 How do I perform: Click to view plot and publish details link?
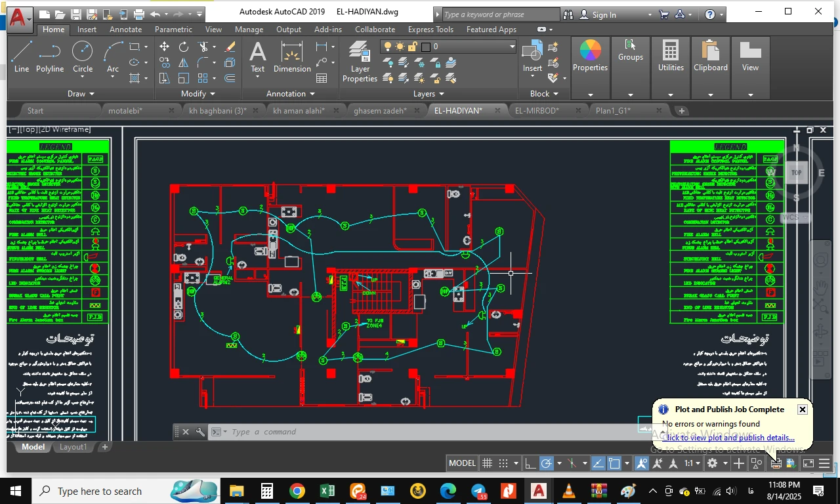pyautogui.click(x=730, y=438)
